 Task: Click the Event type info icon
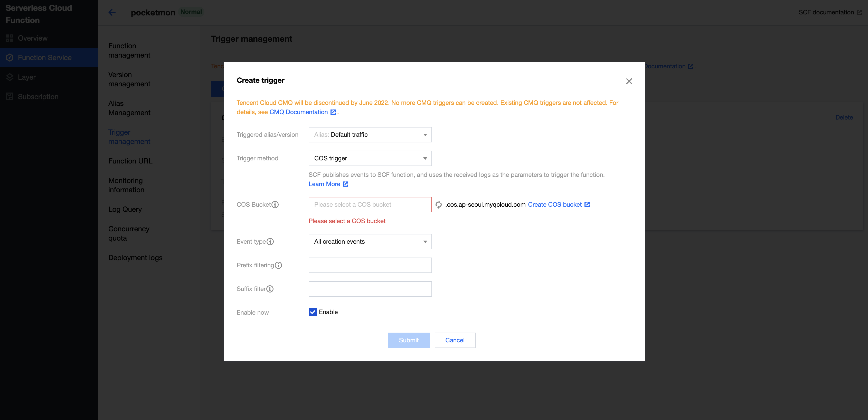tap(270, 242)
